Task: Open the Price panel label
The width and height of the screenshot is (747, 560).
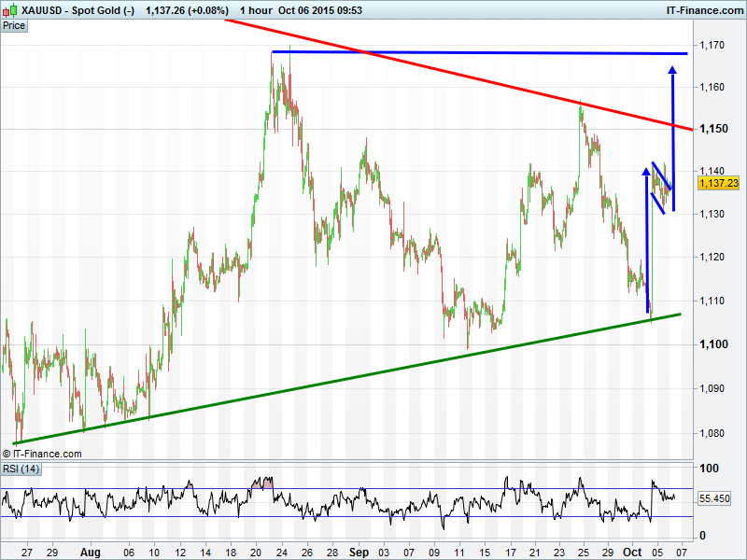Action: 14,25
